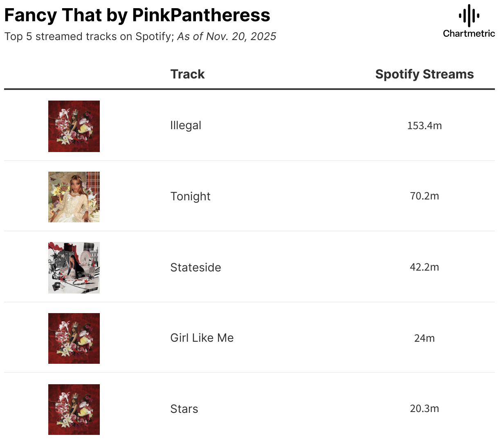Screen dimensions: 499x448
Task: Open the Stateside track cover thumbnail
Action: (x=74, y=268)
